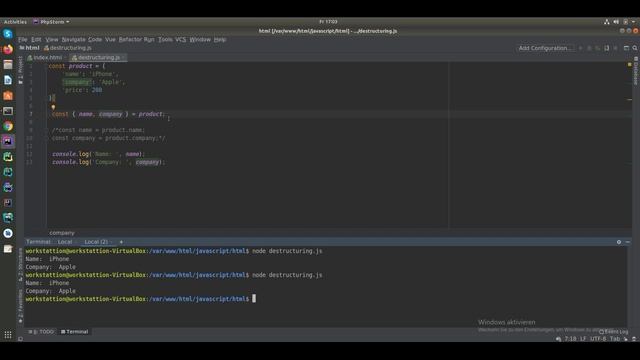Open the Add Configuration dropdown
640x360 pixels.
[x=545, y=48]
